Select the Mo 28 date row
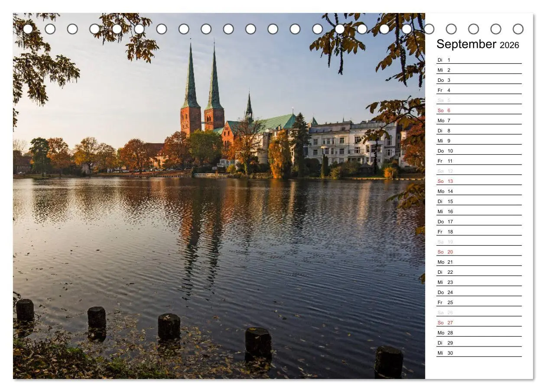Viewport: 546px width, 392px height. coord(479,333)
